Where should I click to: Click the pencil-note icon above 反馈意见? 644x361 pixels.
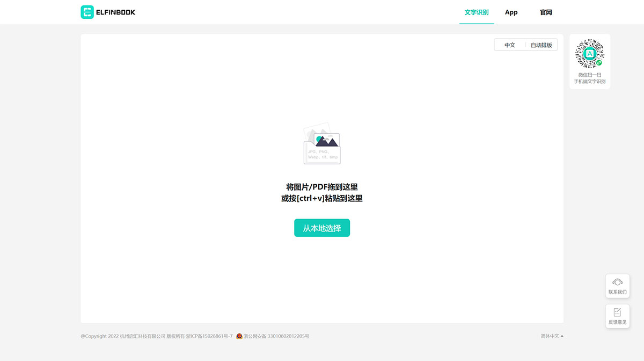tap(617, 312)
